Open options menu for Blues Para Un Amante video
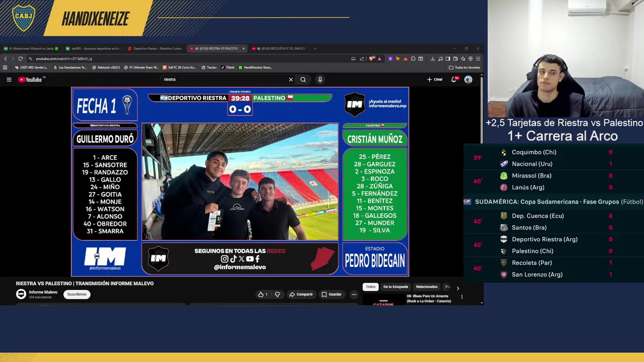This screenshot has width=644, height=362. pyautogui.click(x=462, y=297)
